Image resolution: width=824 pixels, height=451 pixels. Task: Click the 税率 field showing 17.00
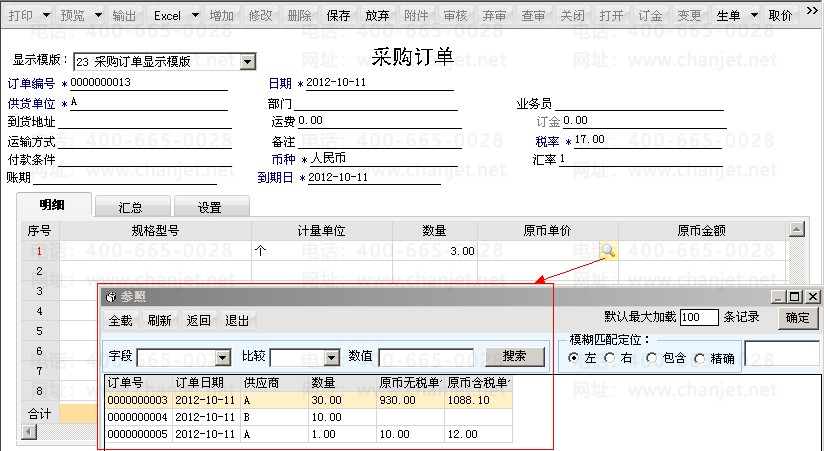(x=647, y=140)
